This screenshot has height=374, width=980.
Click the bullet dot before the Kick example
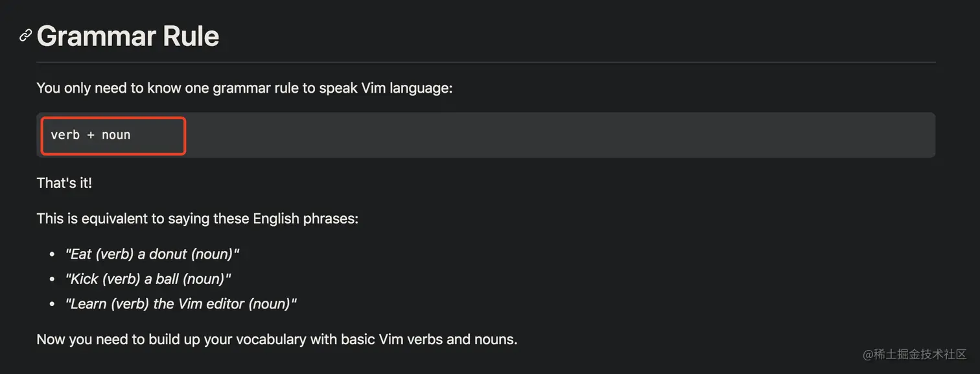pyautogui.click(x=52, y=279)
